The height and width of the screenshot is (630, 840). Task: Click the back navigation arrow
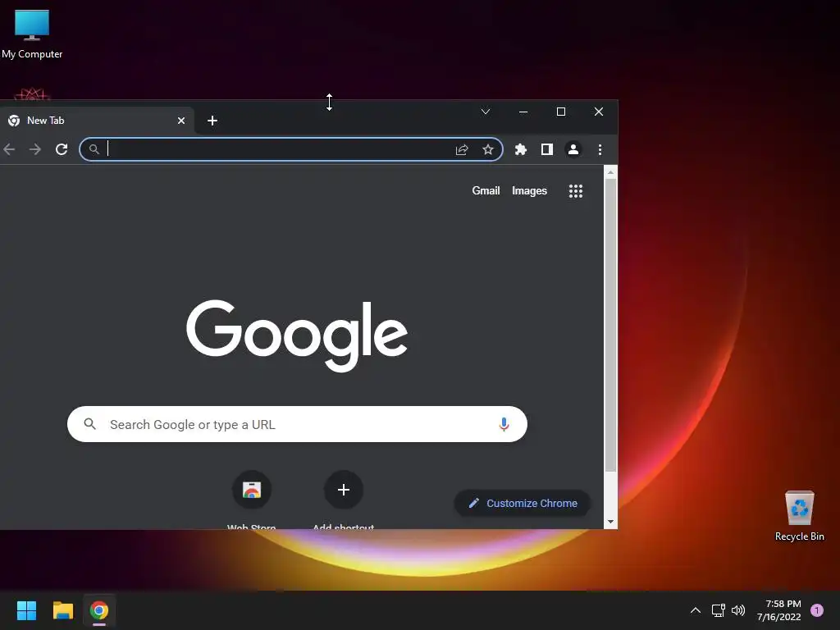[9, 149]
